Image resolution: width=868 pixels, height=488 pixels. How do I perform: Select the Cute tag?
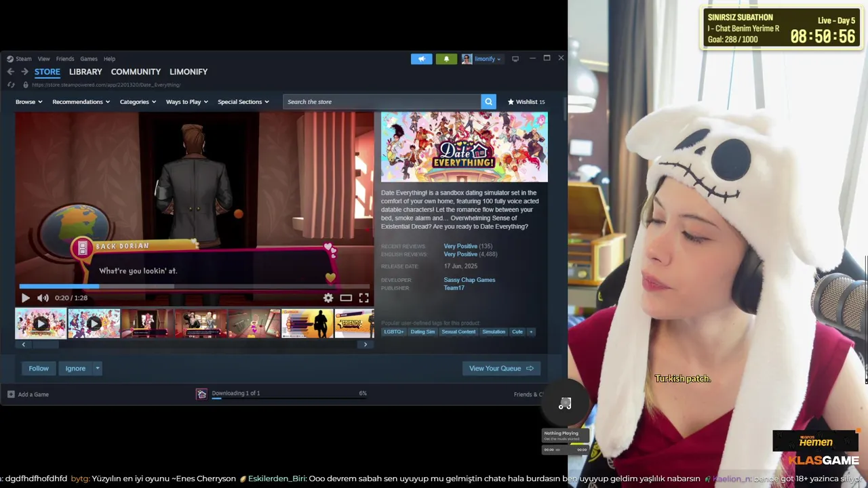(517, 331)
